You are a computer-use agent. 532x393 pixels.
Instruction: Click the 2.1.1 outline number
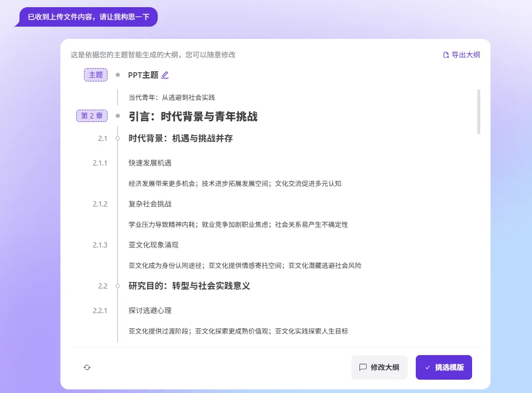click(x=100, y=163)
